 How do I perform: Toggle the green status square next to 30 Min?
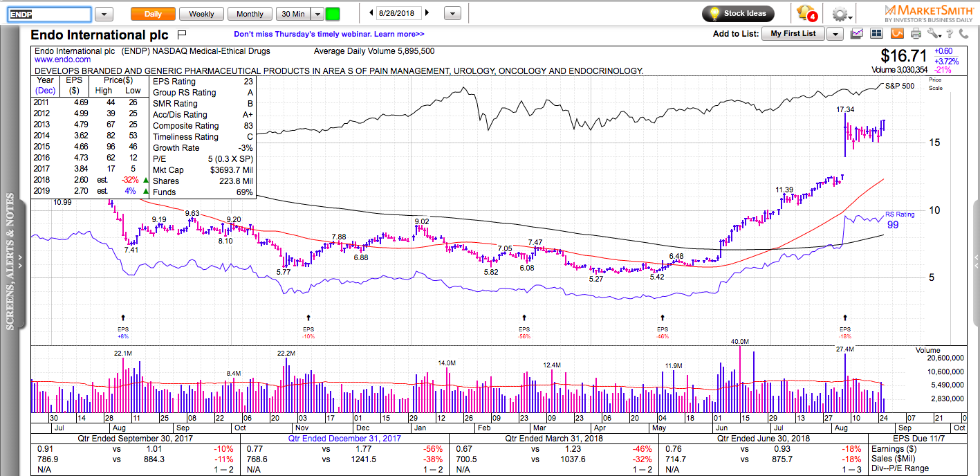point(333,14)
